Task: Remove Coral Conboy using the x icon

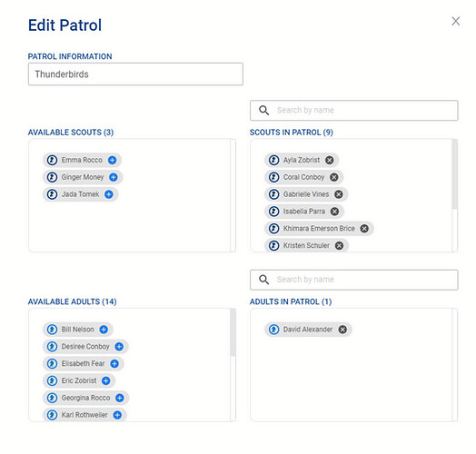Action: (x=334, y=177)
